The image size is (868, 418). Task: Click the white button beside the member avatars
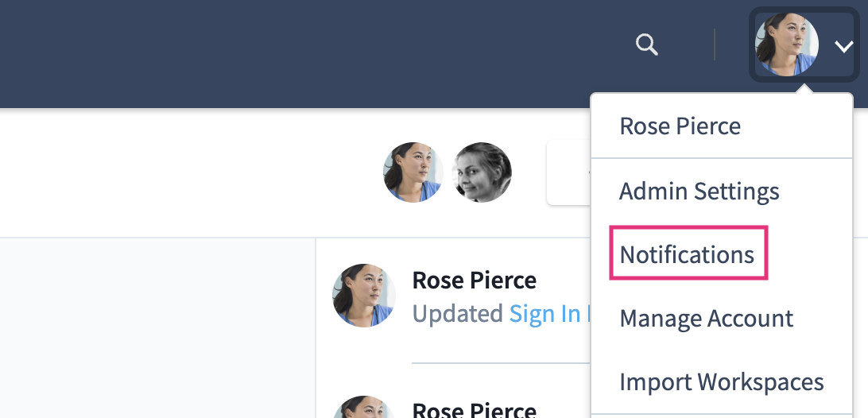point(568,172)
